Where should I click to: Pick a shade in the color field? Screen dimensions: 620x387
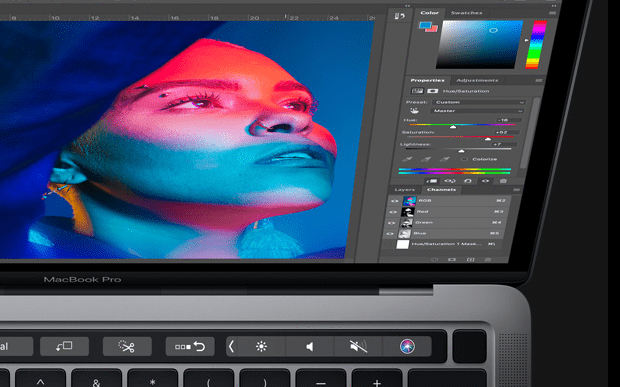(x=480, y=45)
